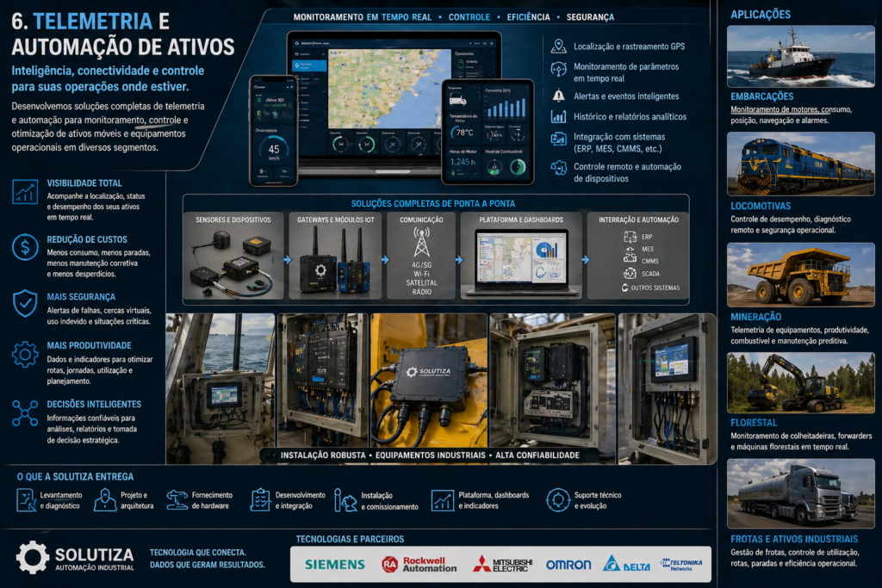Click the Solutiza gear logo

pyautogui.click(x=32, y=557)
